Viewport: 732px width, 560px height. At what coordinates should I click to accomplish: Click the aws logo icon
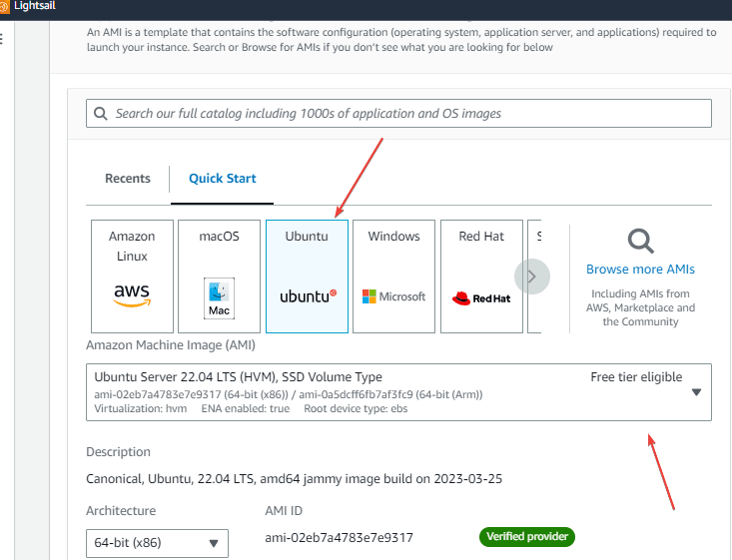point(132,295)
